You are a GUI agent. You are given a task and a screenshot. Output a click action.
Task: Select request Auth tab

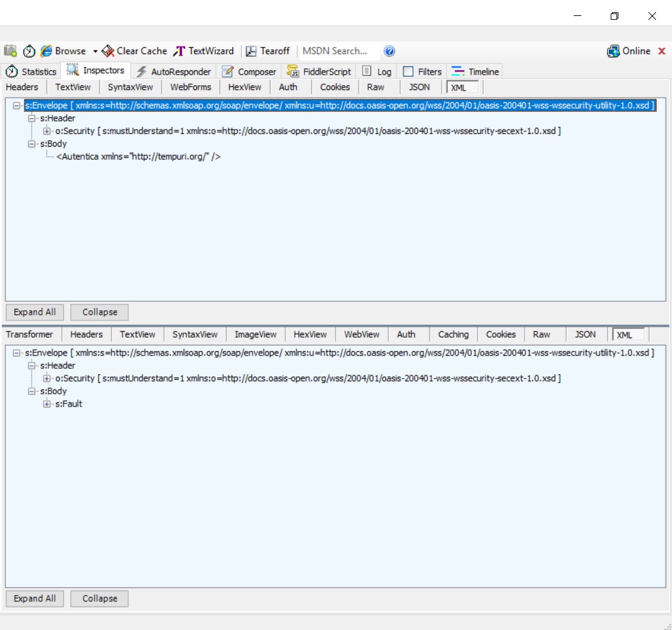[288, 87]
